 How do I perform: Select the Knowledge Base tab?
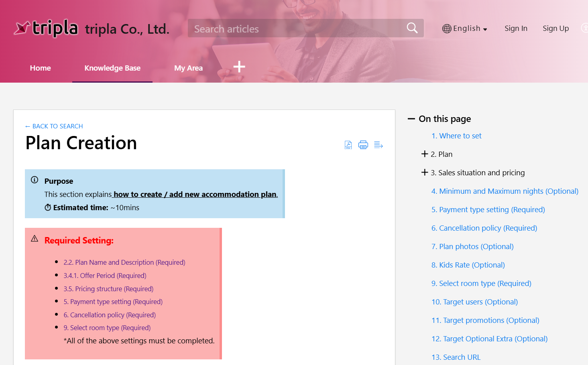point(112,68)
